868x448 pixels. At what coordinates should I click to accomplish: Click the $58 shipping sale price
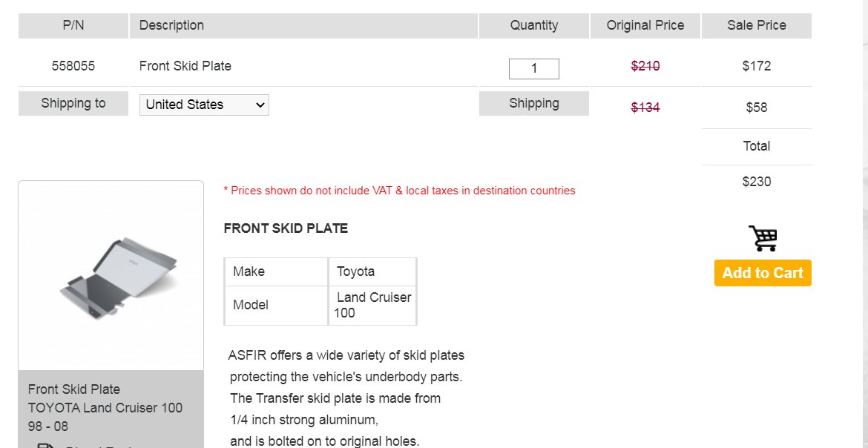(756, 108)
